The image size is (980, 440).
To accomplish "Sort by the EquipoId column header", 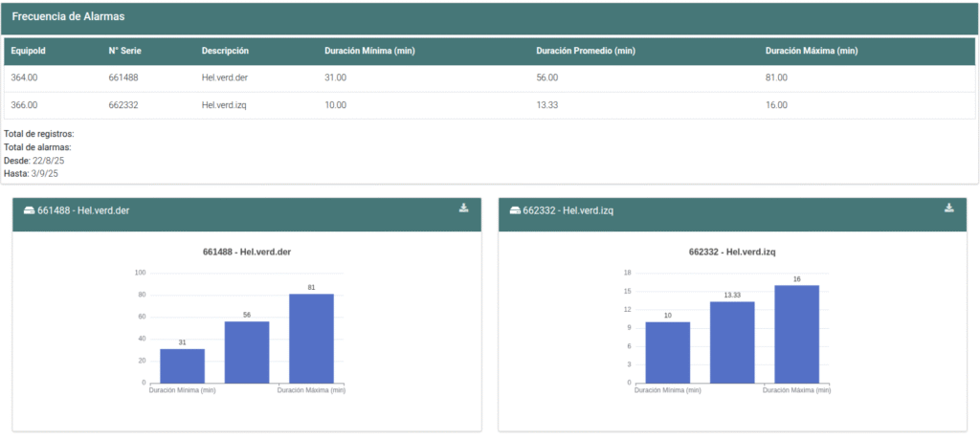I will [29, 51].
